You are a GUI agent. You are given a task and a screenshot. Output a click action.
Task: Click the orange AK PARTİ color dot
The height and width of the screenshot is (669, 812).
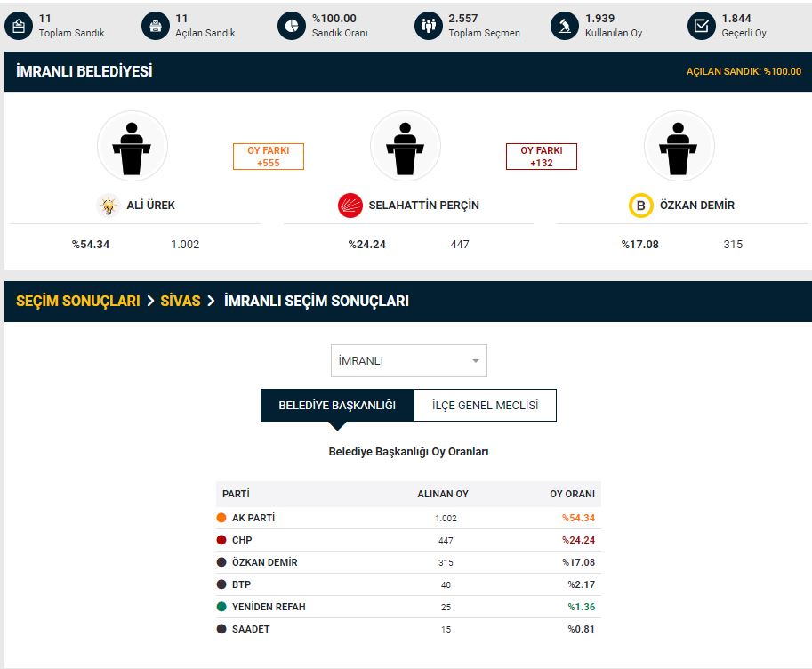[221, 518]
